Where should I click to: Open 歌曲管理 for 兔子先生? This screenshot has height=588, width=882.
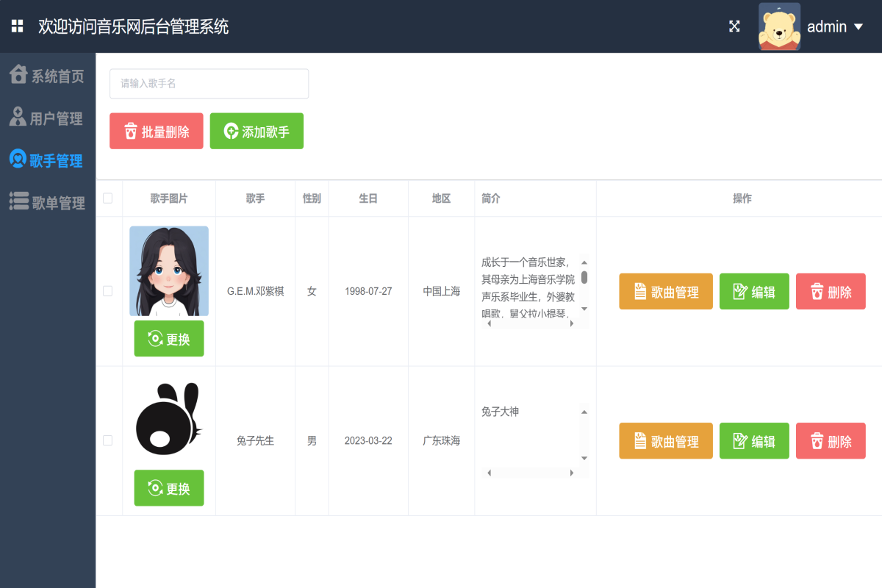coord(665,440)
